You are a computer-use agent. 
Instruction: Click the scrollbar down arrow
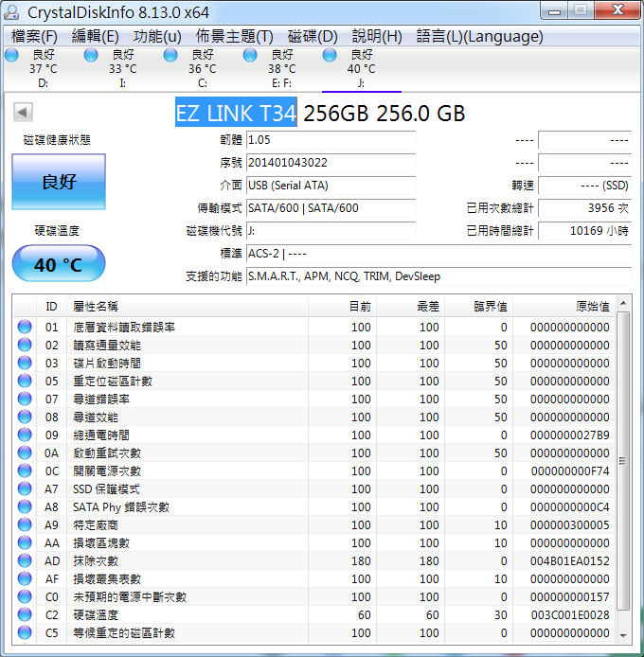(623, 635)
